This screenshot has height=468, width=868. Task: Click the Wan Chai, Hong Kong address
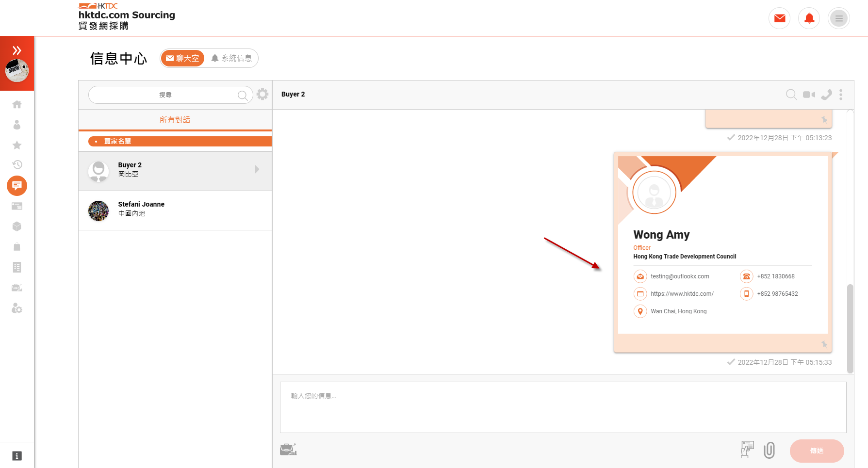679,311
